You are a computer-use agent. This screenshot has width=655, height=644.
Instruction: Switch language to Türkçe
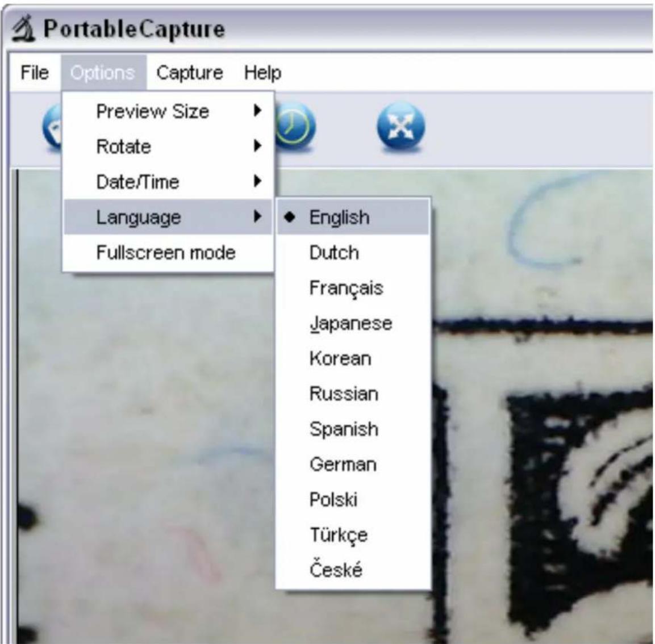(x=353, y=534)
